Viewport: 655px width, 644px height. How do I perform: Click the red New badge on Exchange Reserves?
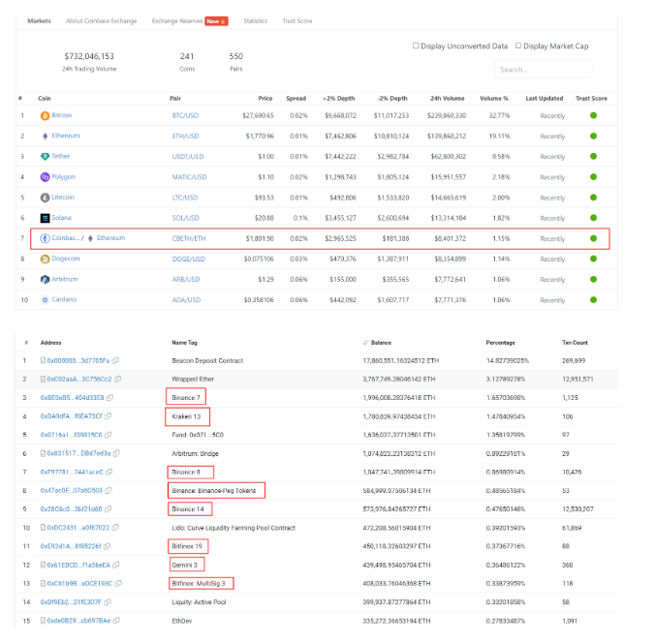coord(216,21)
